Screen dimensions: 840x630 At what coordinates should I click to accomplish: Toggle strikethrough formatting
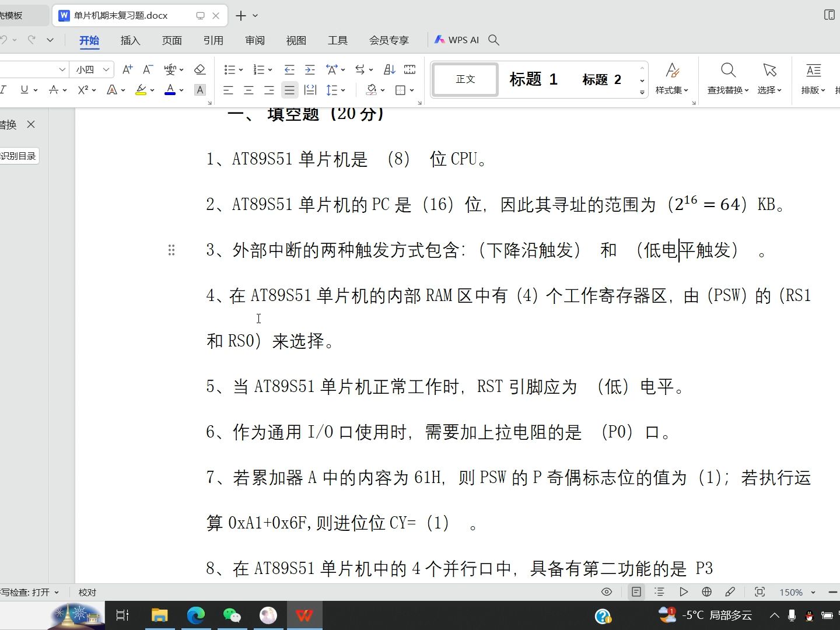pyautogui.click(x=54, y=90)
